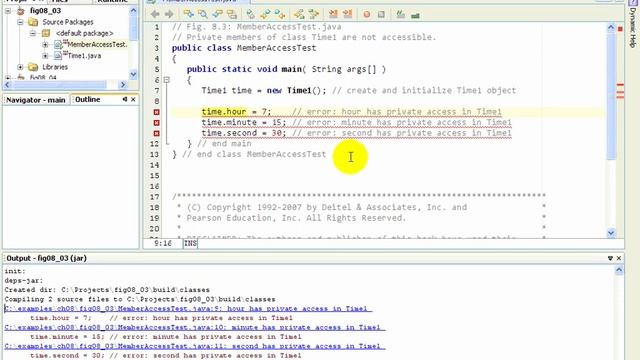
Task: Stop macro recording square button
Action: 381,15
